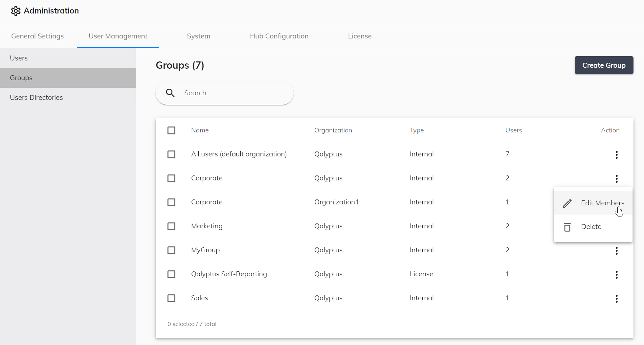Sort groups by the Name column
The width and height of the screenshot is (644, 345).
click(x=200, y=130)
